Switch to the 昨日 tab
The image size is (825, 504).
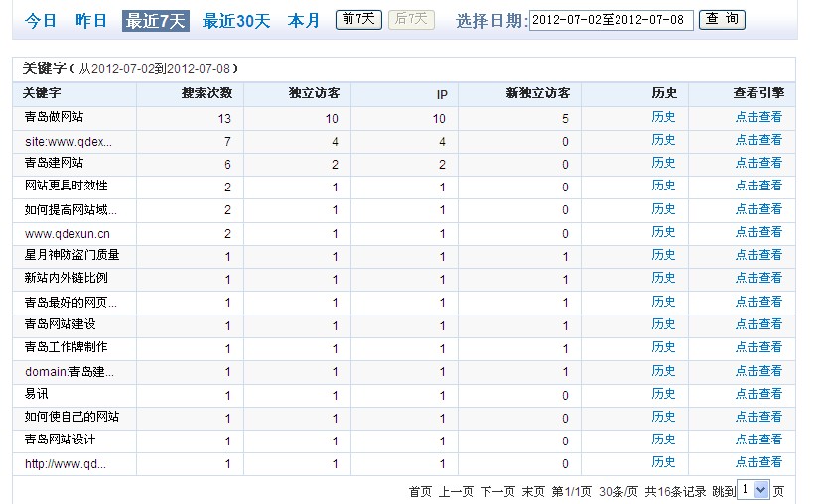pos(91,21)
